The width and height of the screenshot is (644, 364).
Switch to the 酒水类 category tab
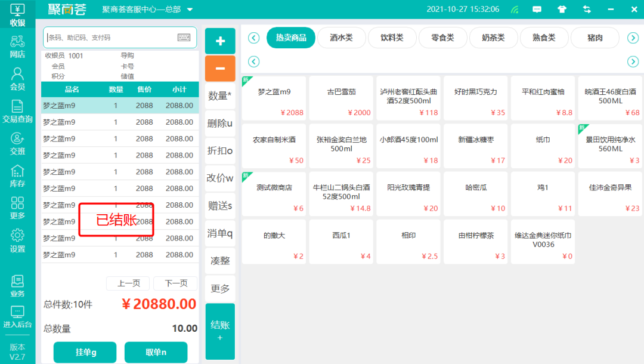[341, 38]
